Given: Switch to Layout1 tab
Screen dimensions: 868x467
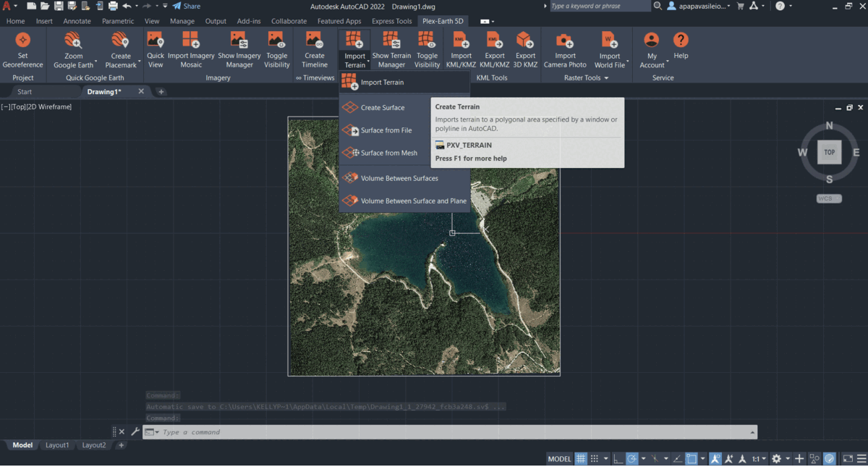Looking at the screenshot, I should [57, 445].
